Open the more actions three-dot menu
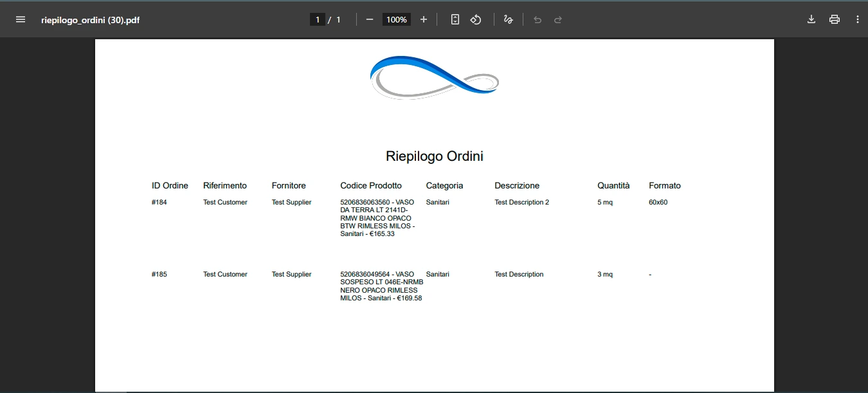 [858, 19]
